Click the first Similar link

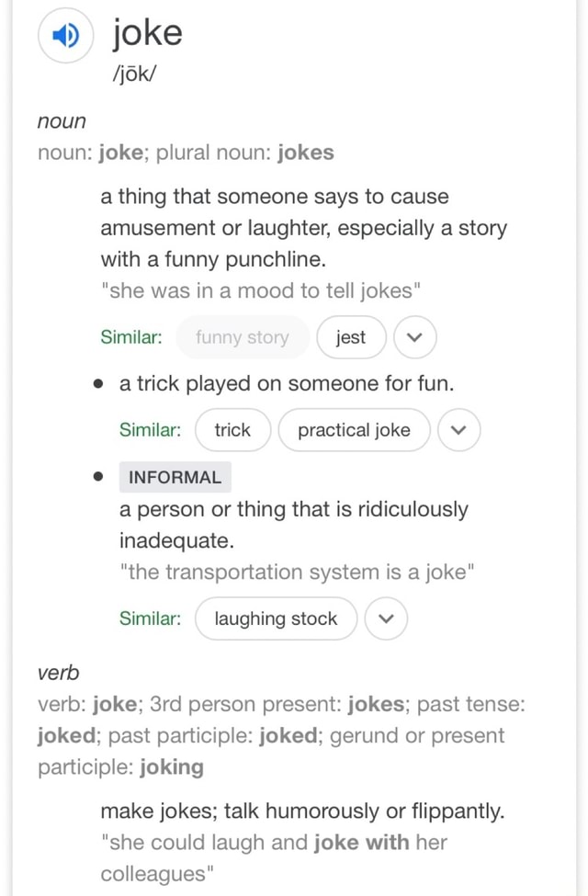click(x=130, y=337)
